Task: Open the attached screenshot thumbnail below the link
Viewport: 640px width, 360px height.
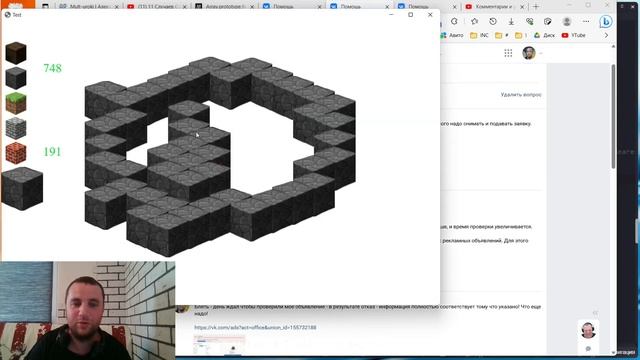Action: pos(219,345)
